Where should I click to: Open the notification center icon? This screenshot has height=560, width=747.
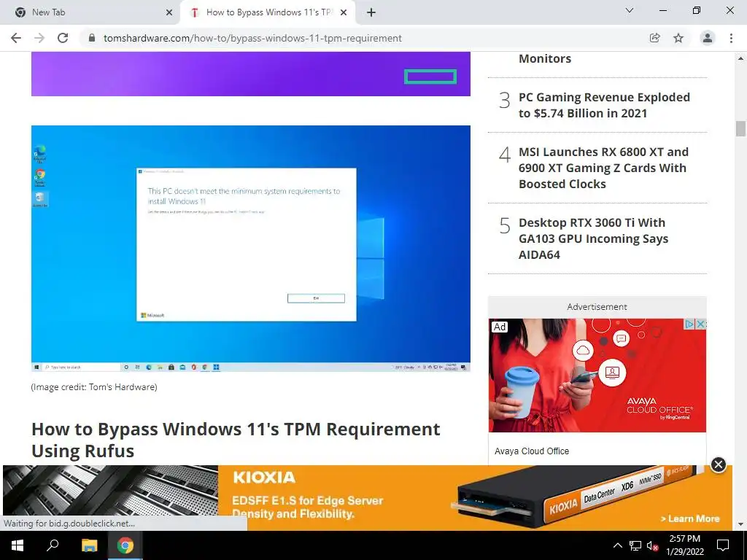click(x=723, y=545)
